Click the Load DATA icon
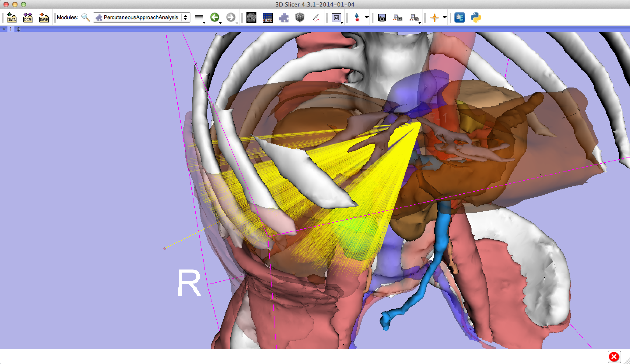This screenshot has width=630, height=364. click(12, 17)
